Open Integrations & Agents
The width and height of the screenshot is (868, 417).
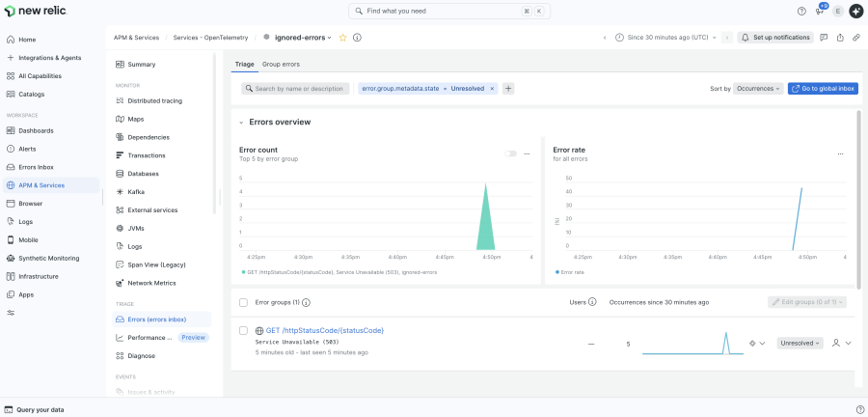(51, 58)
